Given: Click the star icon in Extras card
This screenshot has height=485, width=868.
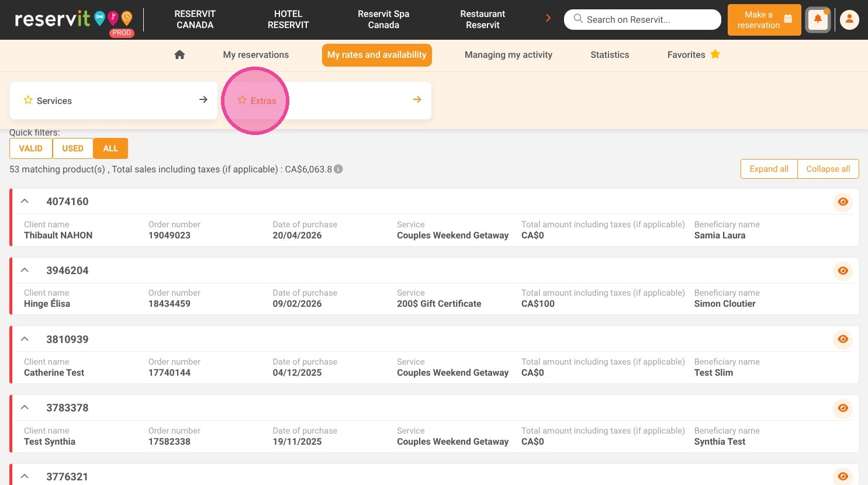Looking at the screenshot, I should pos(242,100).
